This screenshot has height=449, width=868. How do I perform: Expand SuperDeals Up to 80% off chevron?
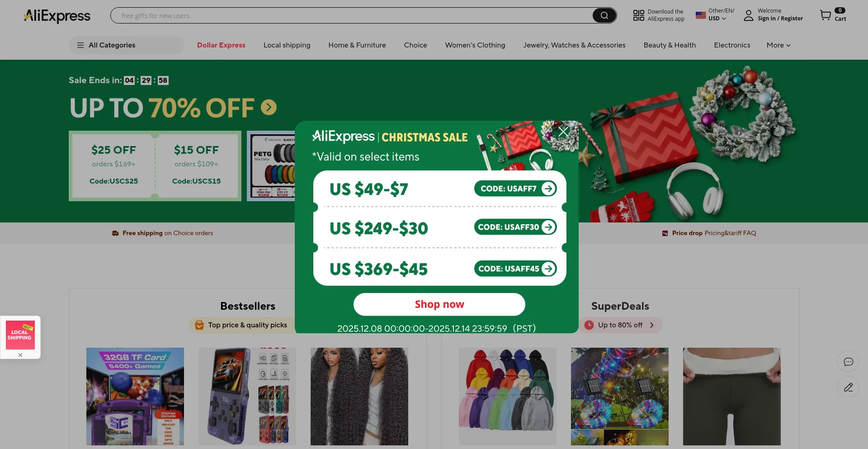(652, 325)
